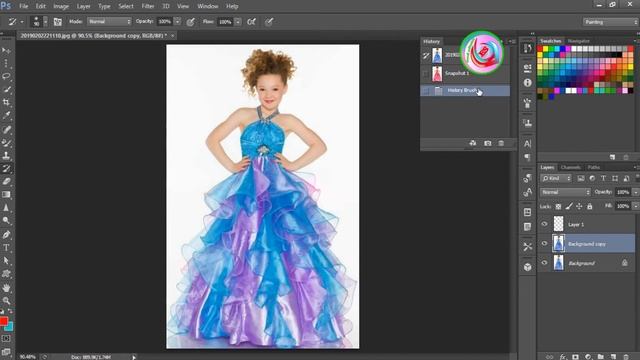Open the tool preset picker arrow
The height and width of the screenshot is (360, 640).
click(22, 22)
